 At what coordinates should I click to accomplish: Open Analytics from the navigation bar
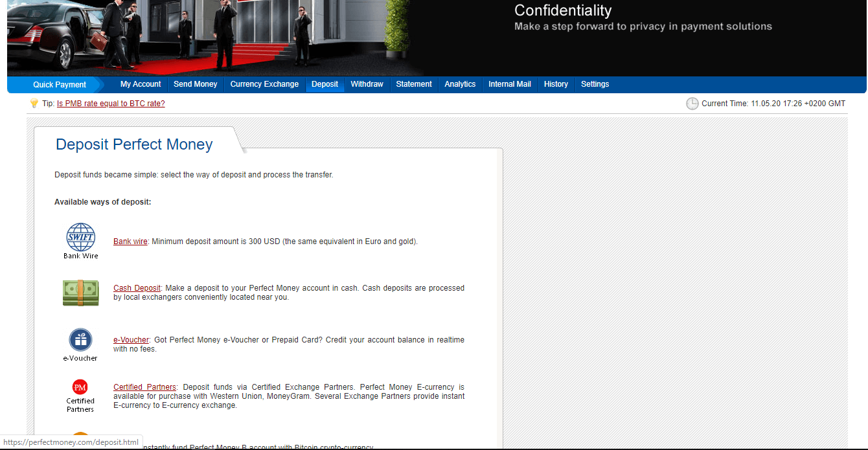pyautogui.click(x=460, y=84)
